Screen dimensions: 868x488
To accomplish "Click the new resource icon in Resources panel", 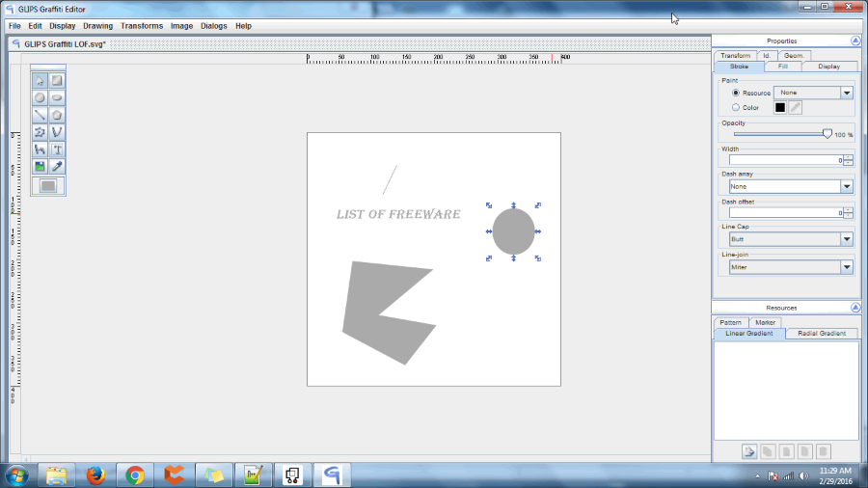I will point(749,451).
